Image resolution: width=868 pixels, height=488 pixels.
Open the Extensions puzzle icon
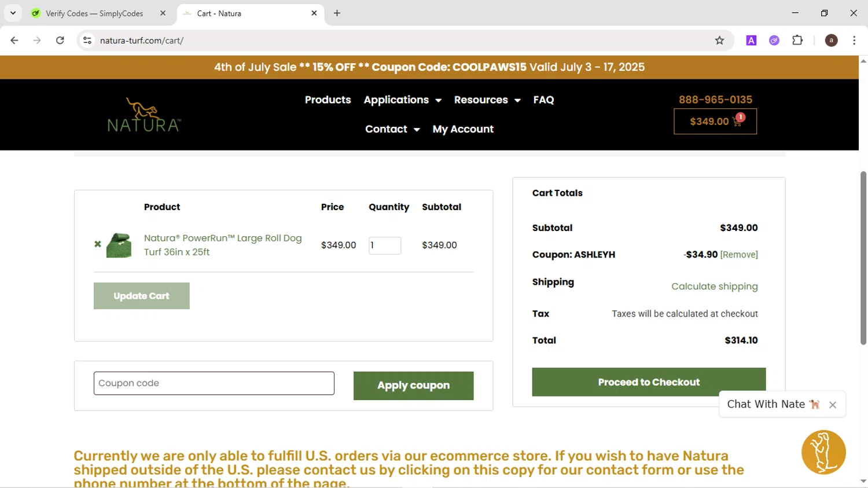pyautogui.click(x=797, y=41)
